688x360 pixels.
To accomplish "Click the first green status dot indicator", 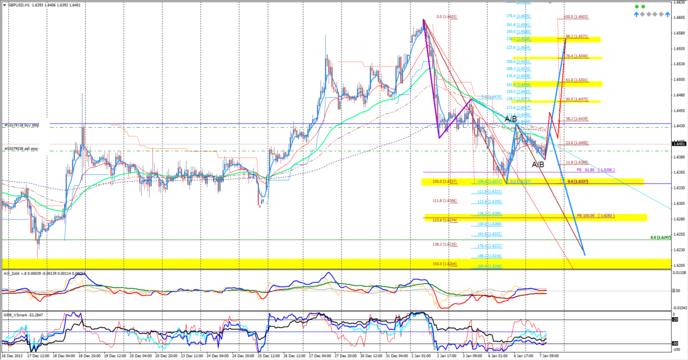I will pos(637,7).
